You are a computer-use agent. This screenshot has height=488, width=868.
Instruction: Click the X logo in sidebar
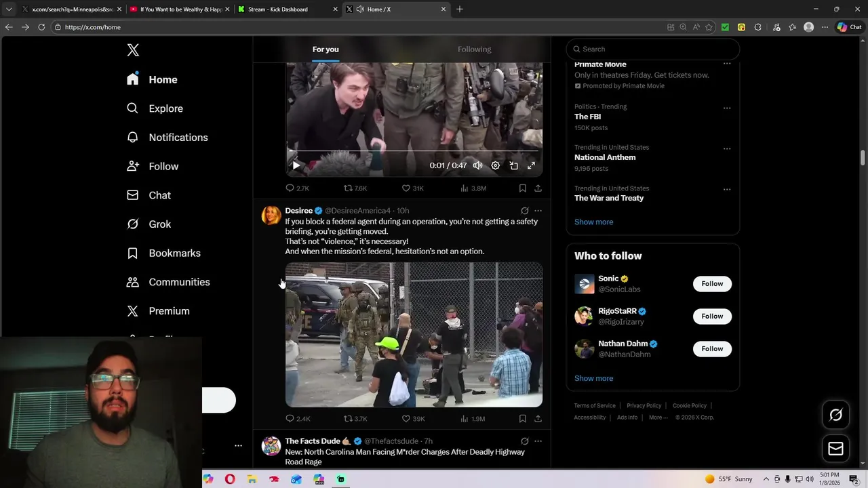click(133, 50)
